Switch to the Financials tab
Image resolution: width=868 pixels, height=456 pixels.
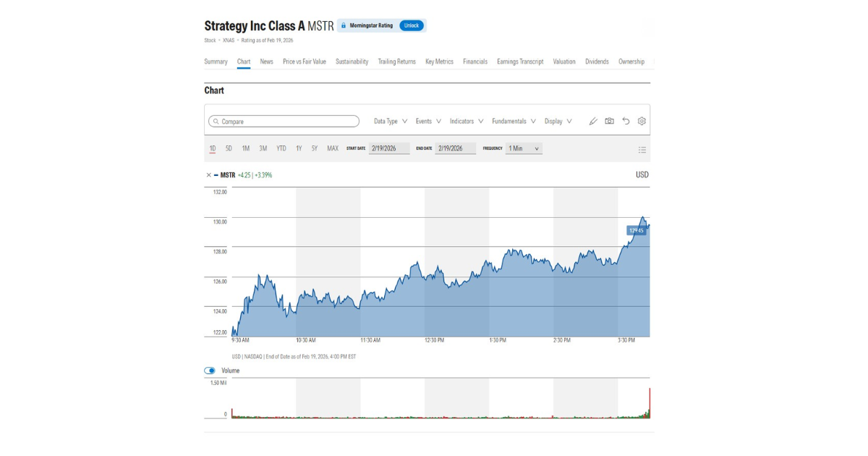tap(475, 62)
